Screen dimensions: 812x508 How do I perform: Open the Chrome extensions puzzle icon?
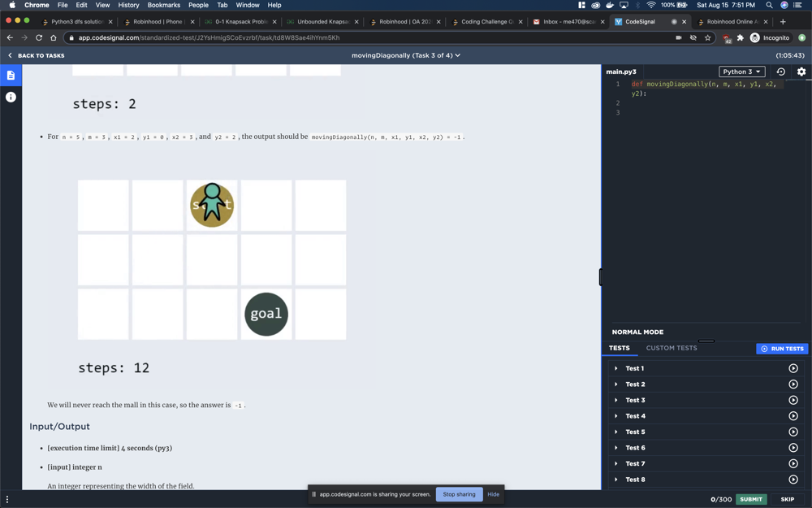740,37
